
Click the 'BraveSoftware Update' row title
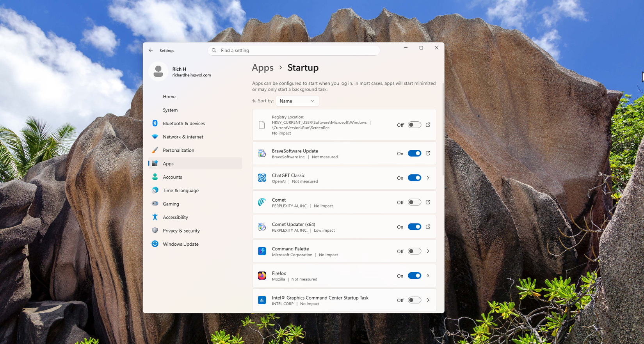(x=295, y=151)
